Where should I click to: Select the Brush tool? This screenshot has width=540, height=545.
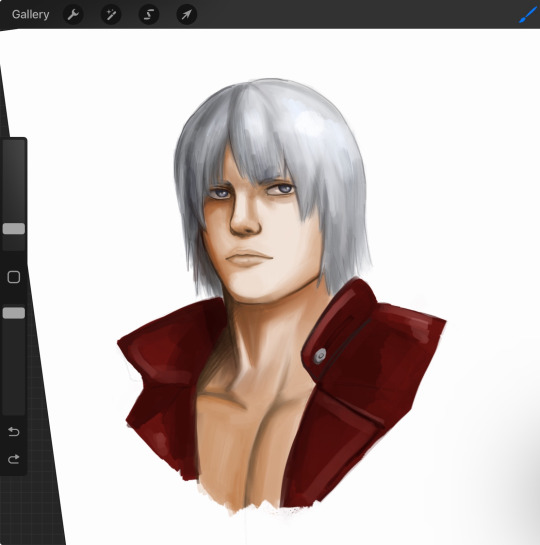(x=528, y=15)
